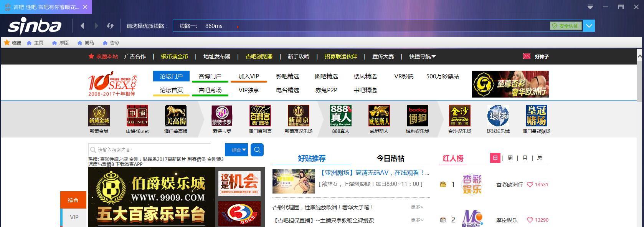Open 图吧精选 menu item
This screenshot has height=227, width=644.
point(326,76)
